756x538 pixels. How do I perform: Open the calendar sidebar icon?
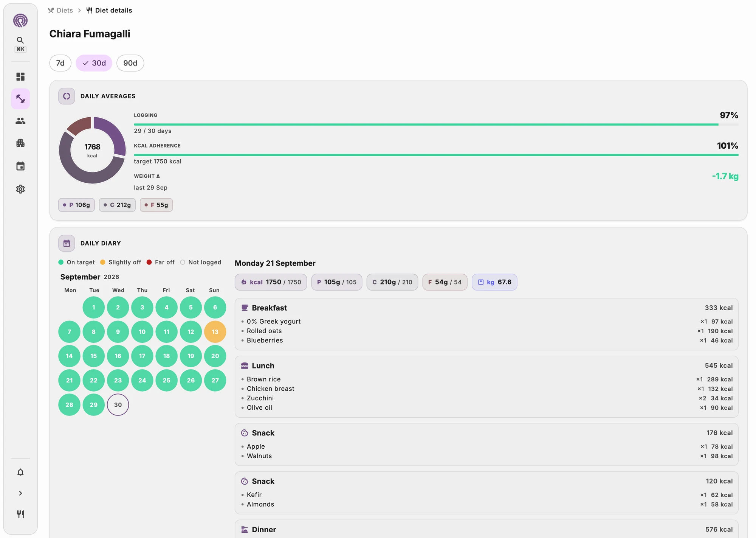pos(20,166)
